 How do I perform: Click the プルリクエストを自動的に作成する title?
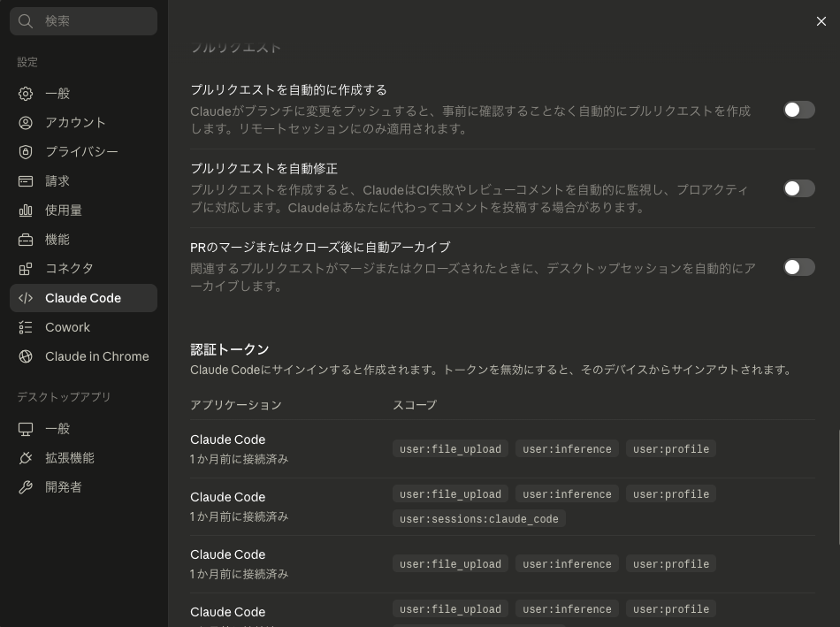(x=288, y=90)
